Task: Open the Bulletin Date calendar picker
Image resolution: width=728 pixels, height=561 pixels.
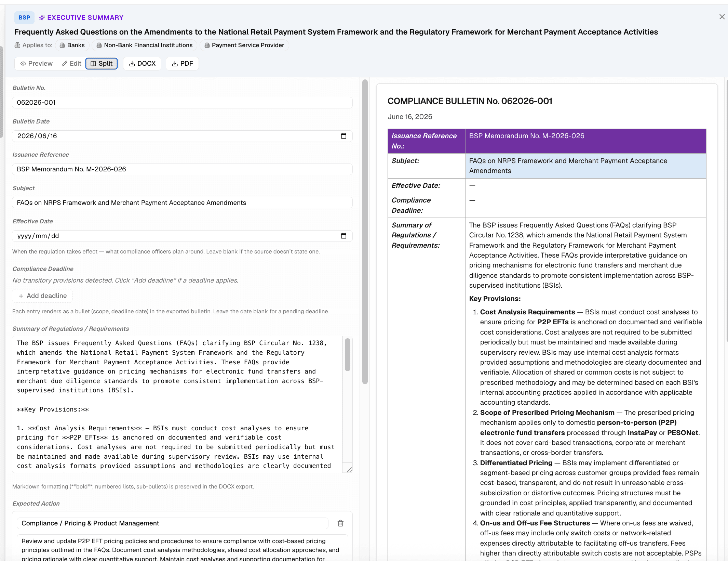Action: tap(343, 136)
